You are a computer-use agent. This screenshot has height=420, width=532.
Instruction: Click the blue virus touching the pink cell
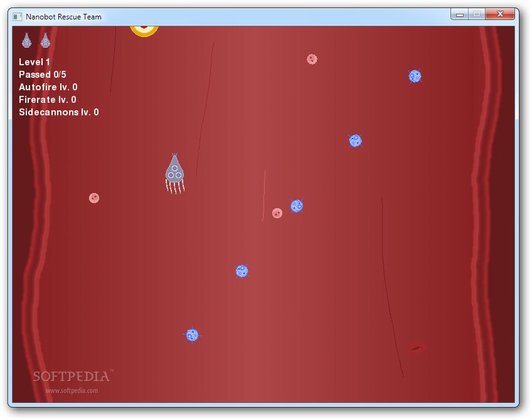(x=297, y=206)
